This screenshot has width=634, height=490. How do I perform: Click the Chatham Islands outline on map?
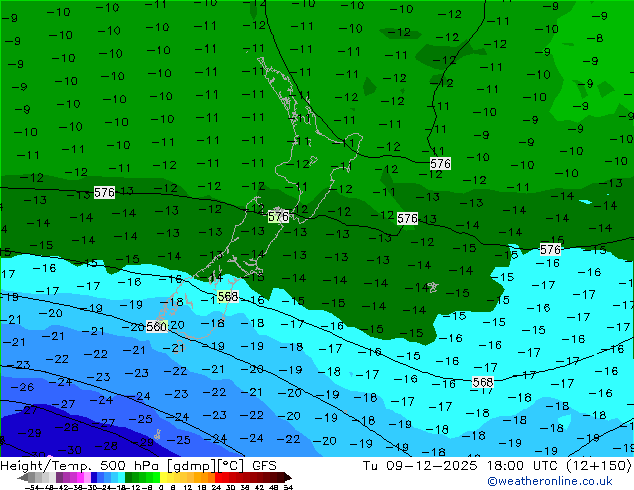click(433, 287)
